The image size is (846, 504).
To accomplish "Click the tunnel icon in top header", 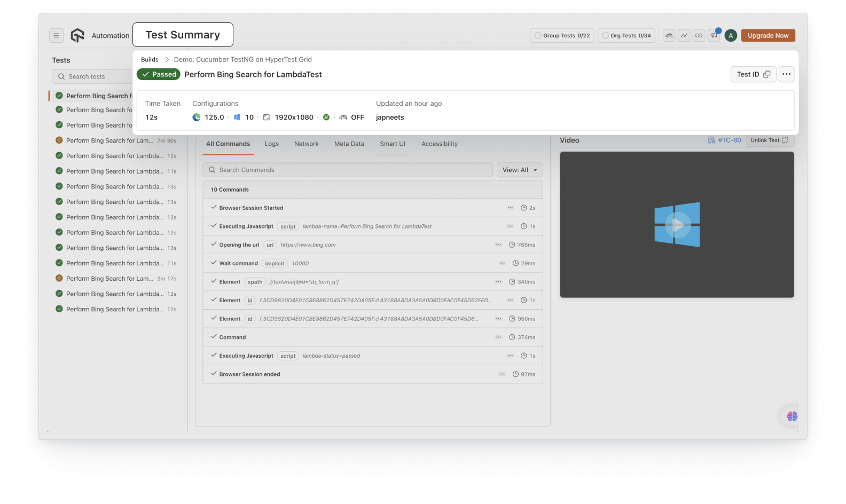I will (x=669, y=36).
